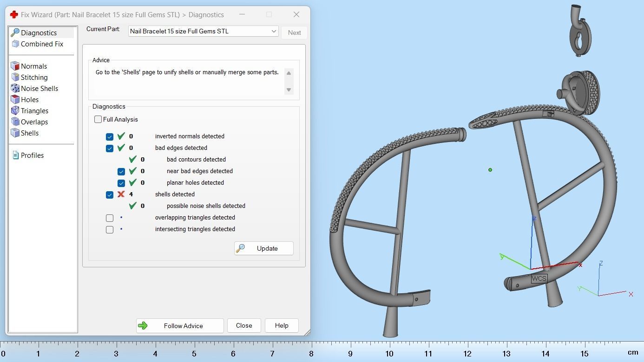Toggle the near bad edges detected checkbox

click(x=121, y=171)
